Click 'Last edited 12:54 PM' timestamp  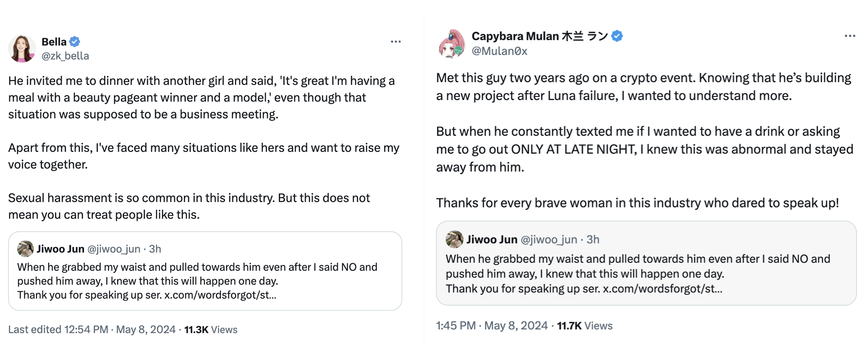pyautogui.click(x=58, y=329)
